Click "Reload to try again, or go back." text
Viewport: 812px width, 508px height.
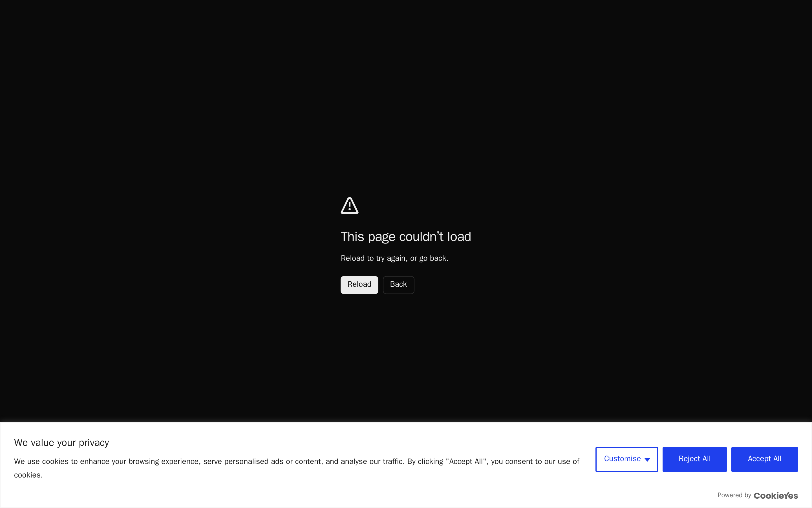394,258
